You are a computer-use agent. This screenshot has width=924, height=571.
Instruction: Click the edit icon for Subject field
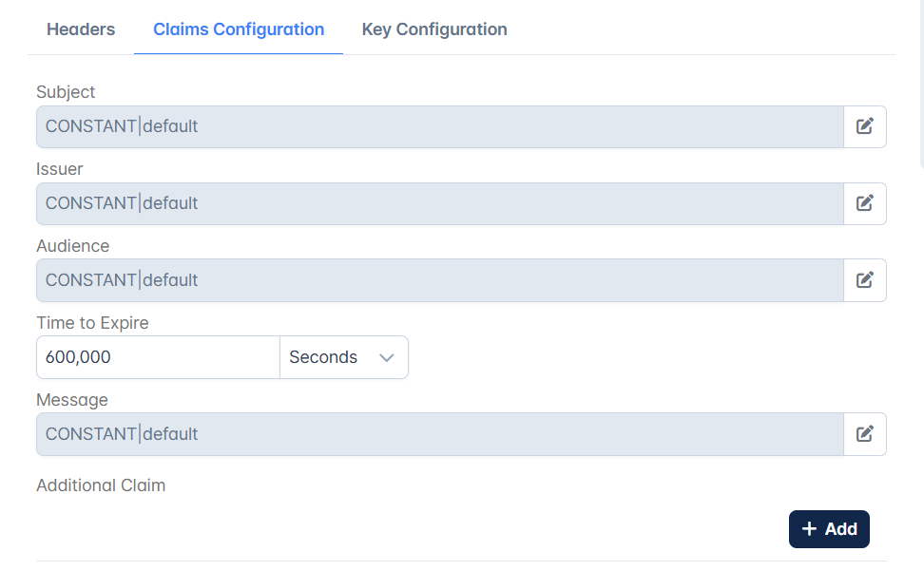pos(864,126)
